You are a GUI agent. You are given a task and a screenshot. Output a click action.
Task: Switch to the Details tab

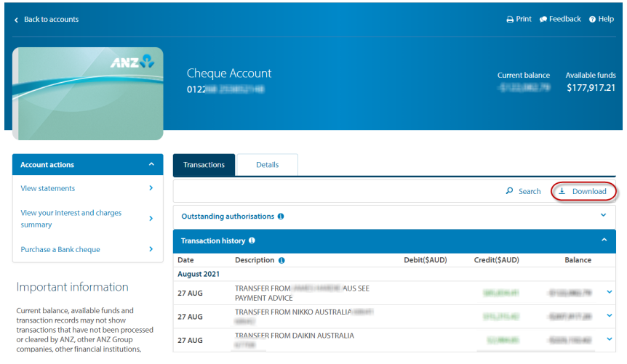(x=267, y=165)
